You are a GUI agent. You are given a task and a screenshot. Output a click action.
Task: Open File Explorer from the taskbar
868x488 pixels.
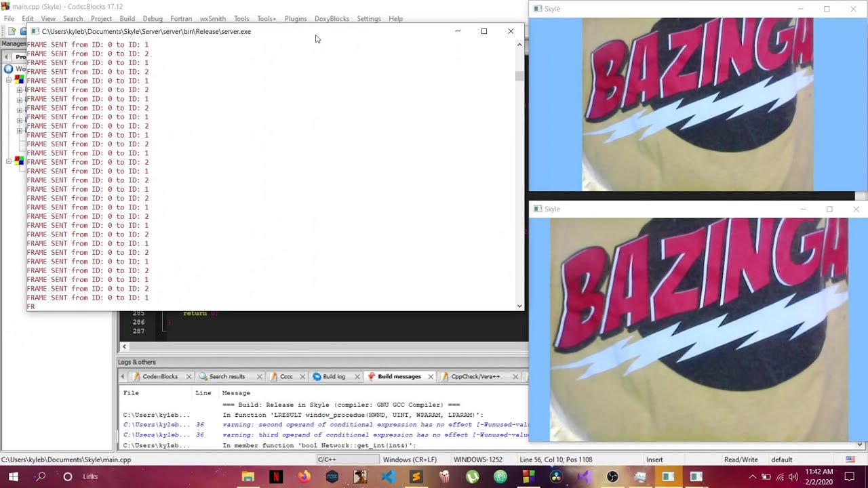coord(248,477)
